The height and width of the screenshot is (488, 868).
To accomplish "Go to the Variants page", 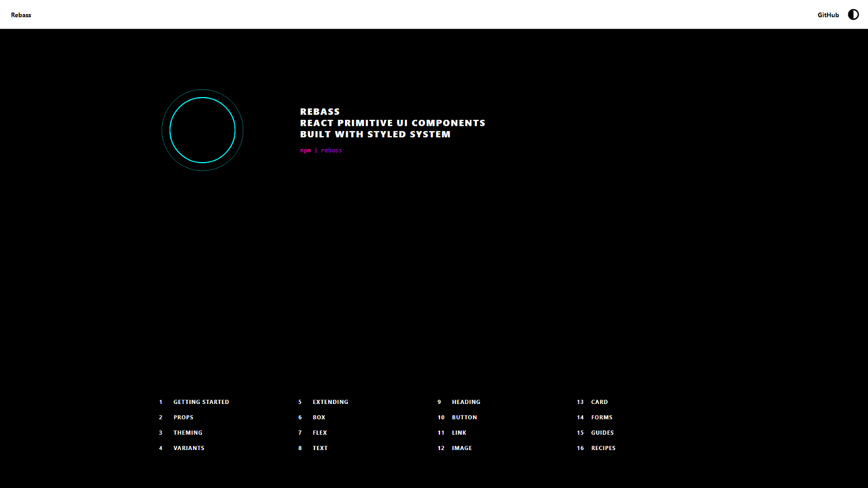I will tap(189, 448).
